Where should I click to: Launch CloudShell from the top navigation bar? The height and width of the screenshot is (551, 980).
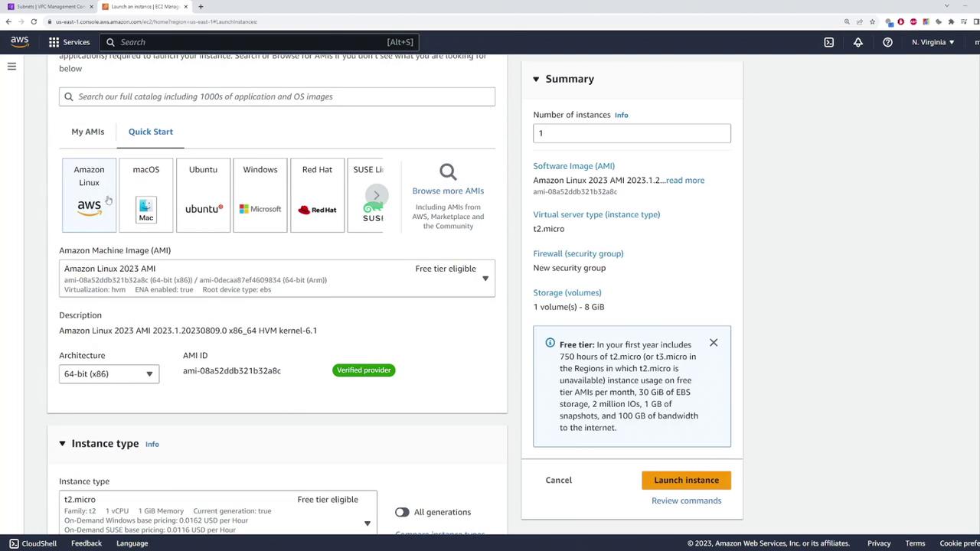pos(828,42)
